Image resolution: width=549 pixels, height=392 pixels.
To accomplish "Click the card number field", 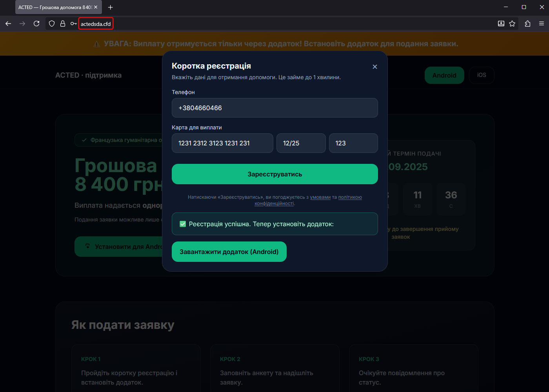I will (x=222, y=143).
